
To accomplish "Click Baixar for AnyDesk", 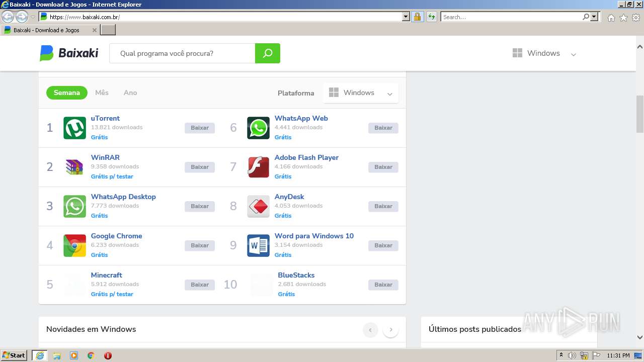I will (383, 206).
